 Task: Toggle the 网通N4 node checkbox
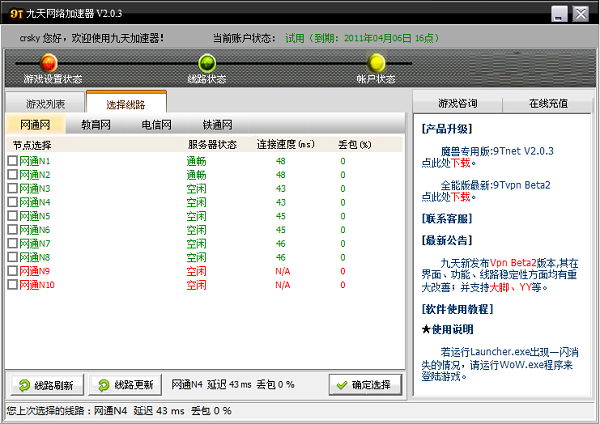pyautogui.click(x=13, y=202)
